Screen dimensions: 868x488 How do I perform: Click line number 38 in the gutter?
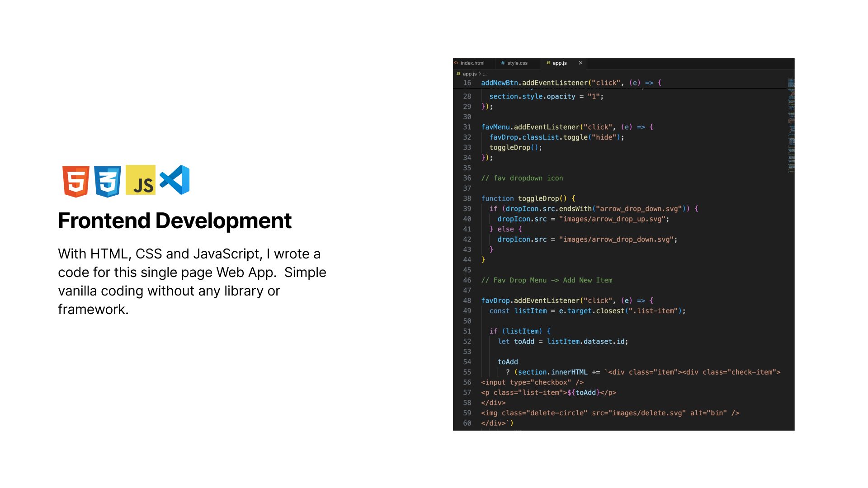click(x=467, y=198)
